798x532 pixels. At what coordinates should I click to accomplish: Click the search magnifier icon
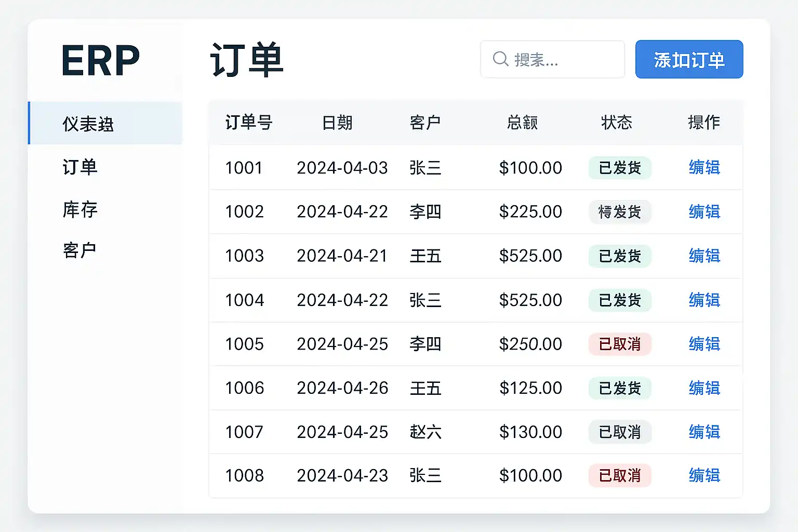pos(500,59)
